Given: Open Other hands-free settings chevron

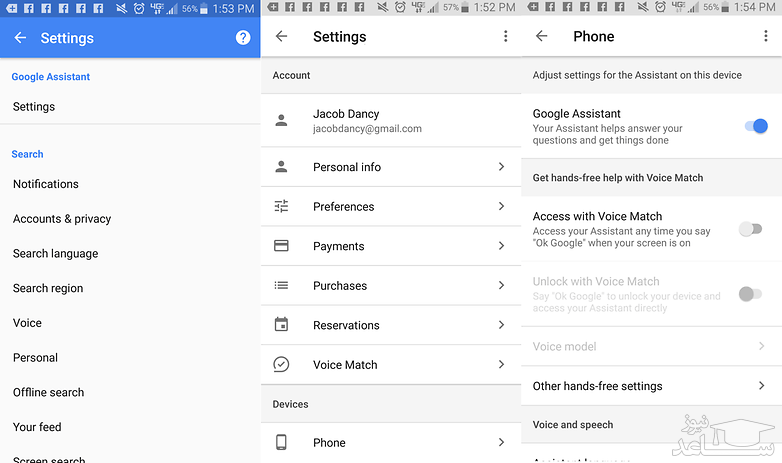Looking at the screenshot, I should (761, 386).
